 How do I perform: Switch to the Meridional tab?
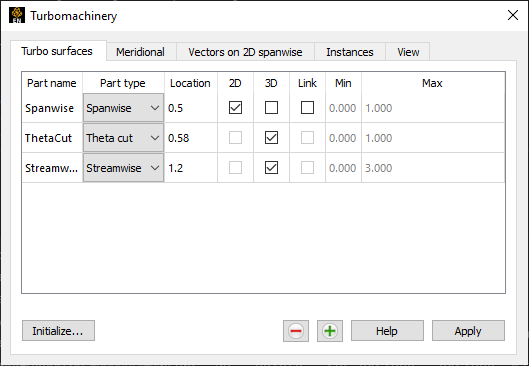coord(141,52)
